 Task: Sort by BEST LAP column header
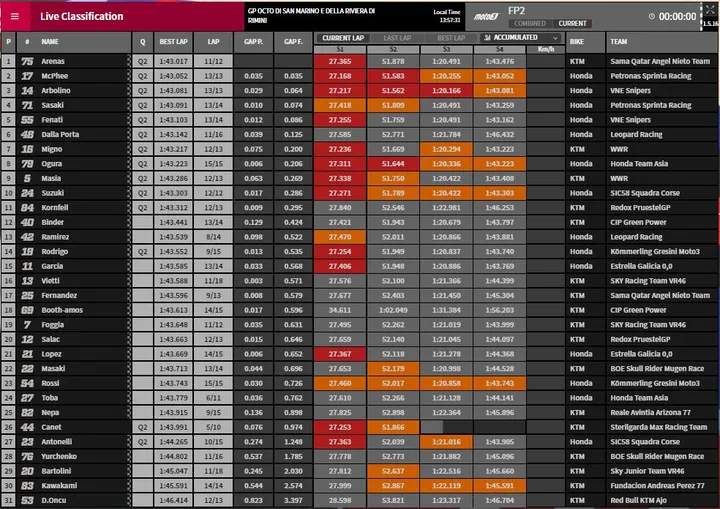(x=174, y=42)
